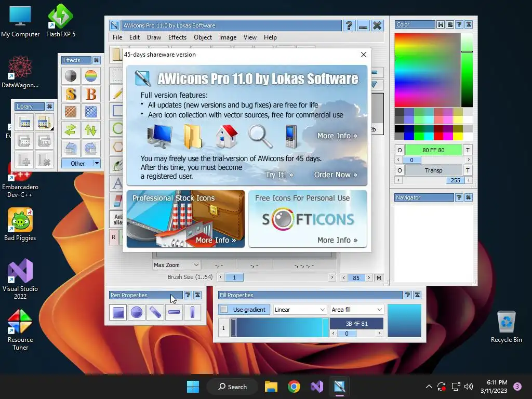Open More Info on Softicons banner
The height and width of the screenshot is (399, 532).
pos(338,240)
